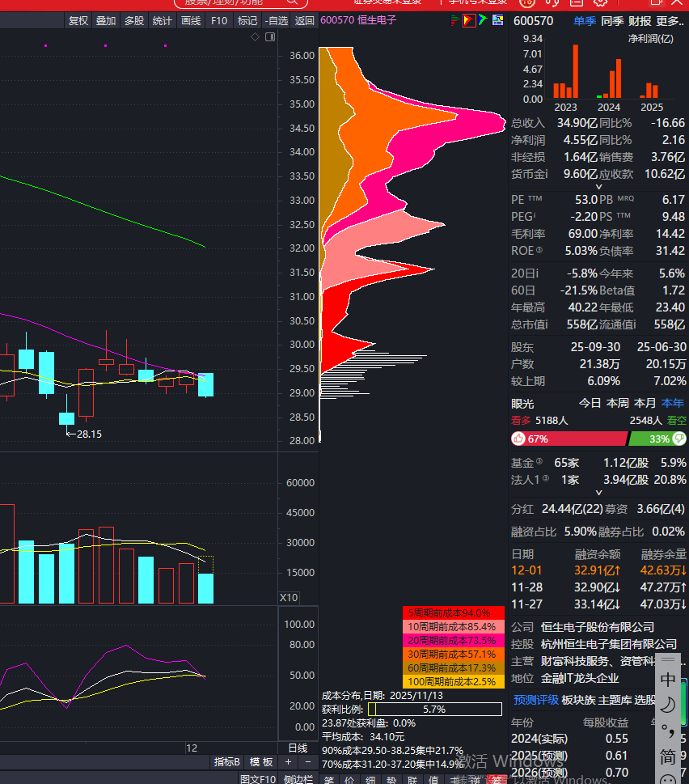Click 5周期前成本 red legend swatch
Viewport: 689px width, 784px height.
coord(453,613)
